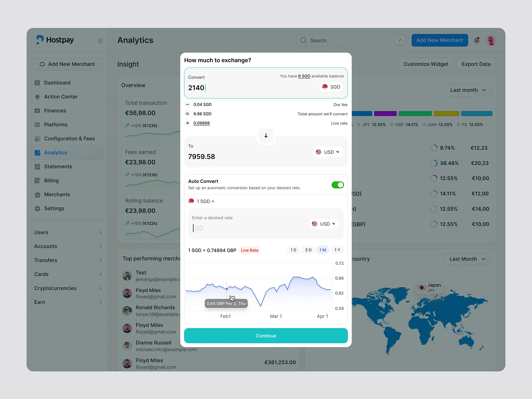Open the SGD currency dropdown
532x399 pixels.
coord(331,87)
